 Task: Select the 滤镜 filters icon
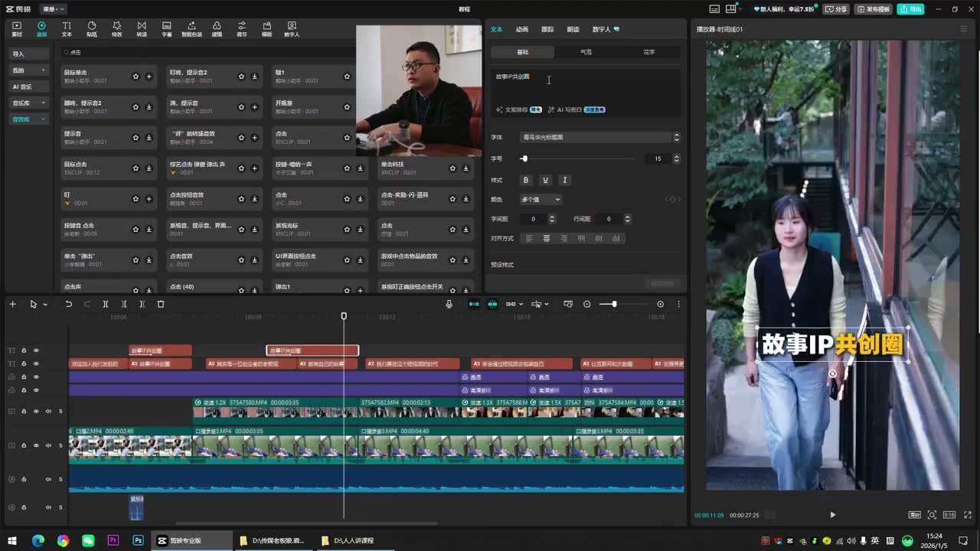[x=217, y=29]
